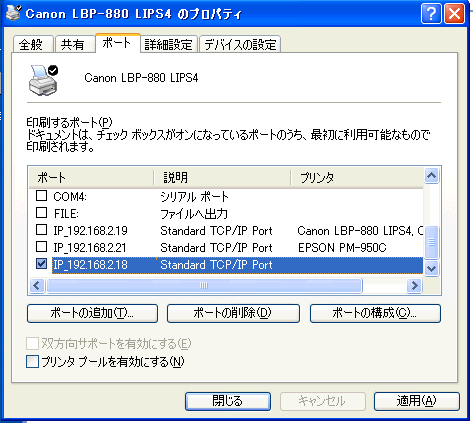Click the port list scroll down arrow
The height and width of the screenshot is (423, 473).
[432, 268]
